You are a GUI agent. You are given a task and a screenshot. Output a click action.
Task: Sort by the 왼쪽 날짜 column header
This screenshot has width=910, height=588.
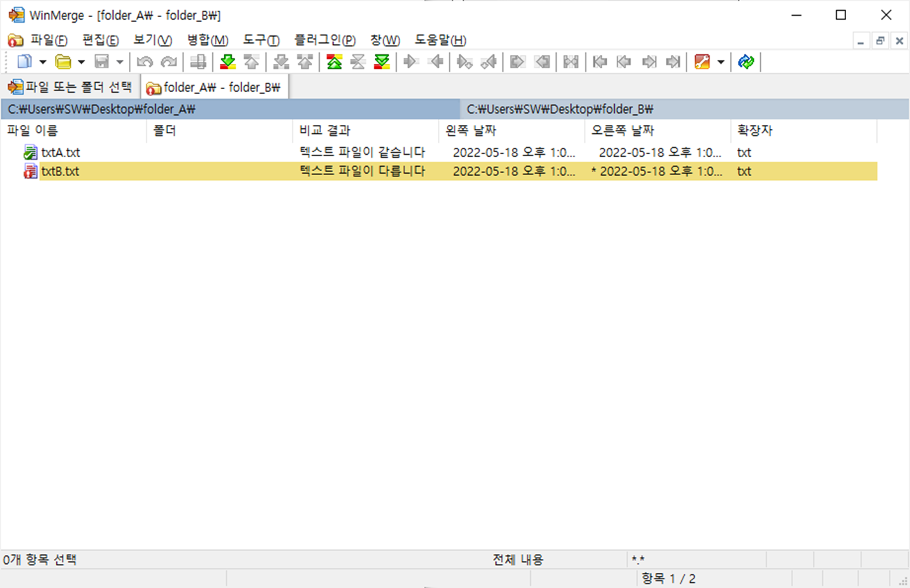[512, 131]
